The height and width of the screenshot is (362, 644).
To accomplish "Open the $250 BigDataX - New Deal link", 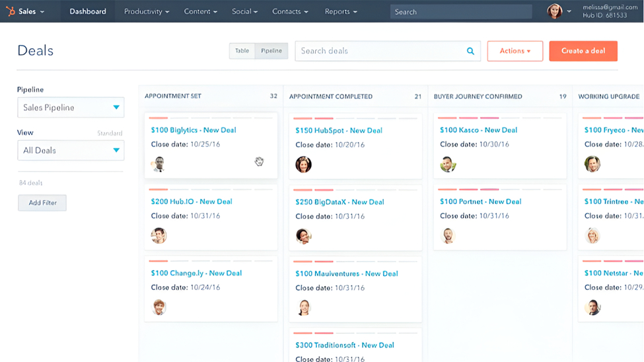I will (340, 201).
